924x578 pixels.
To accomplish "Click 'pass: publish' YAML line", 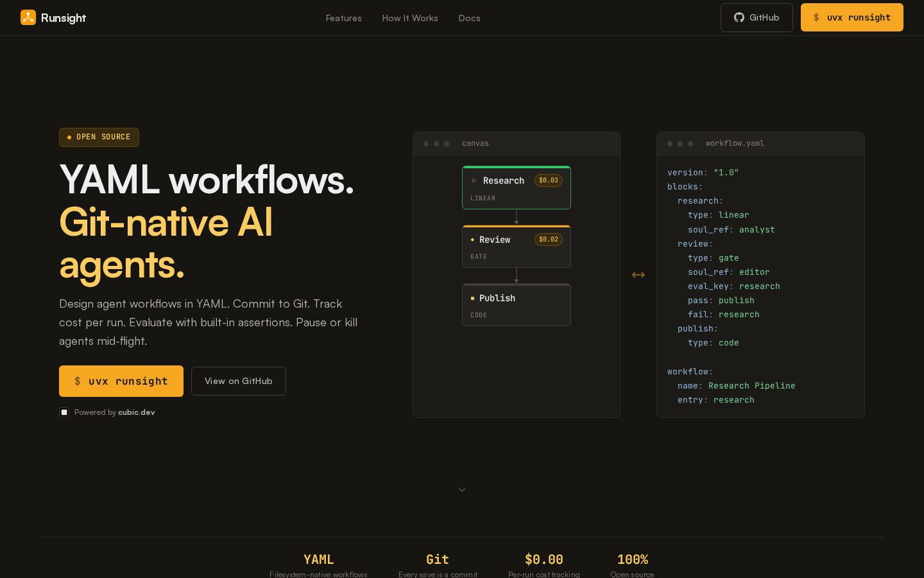I will pyautogui.click(x=721, y=300).
